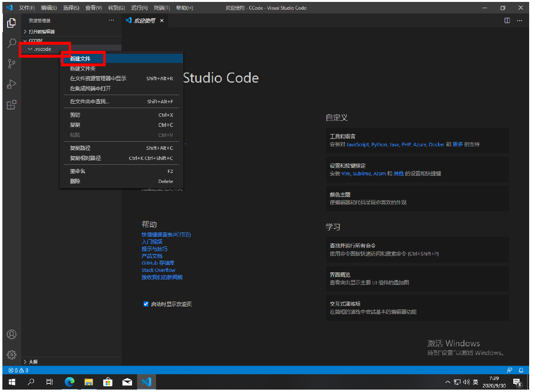Screen dimensions: 533x392
Task: Choose 重命名 in the context menu
Action: click(x=78, y=171)
